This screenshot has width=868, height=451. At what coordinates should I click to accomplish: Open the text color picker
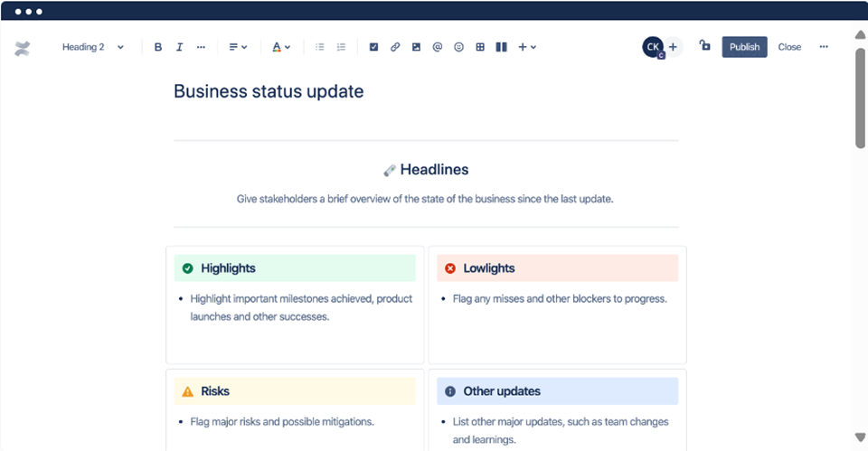pyautogui.click(x=281, y=47)
